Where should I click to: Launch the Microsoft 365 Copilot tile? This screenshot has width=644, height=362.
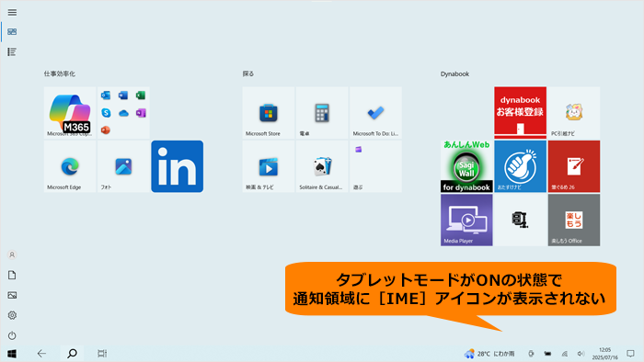(70, 113)
